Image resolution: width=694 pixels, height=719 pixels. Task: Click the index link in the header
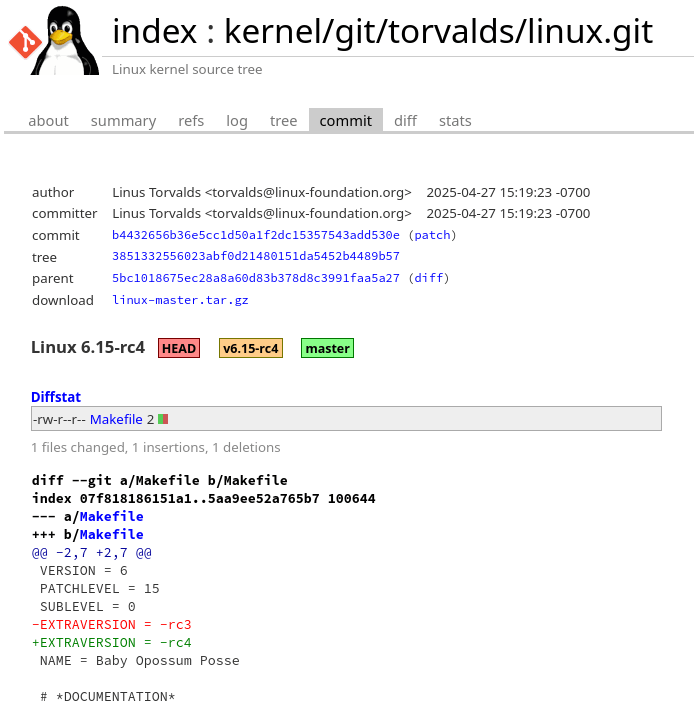point(155,31)
